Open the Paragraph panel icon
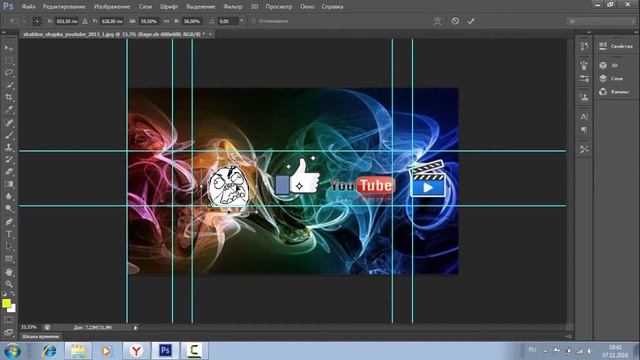Image resolution: width=640 pixels, height=360 pixels. coord(584,130)
